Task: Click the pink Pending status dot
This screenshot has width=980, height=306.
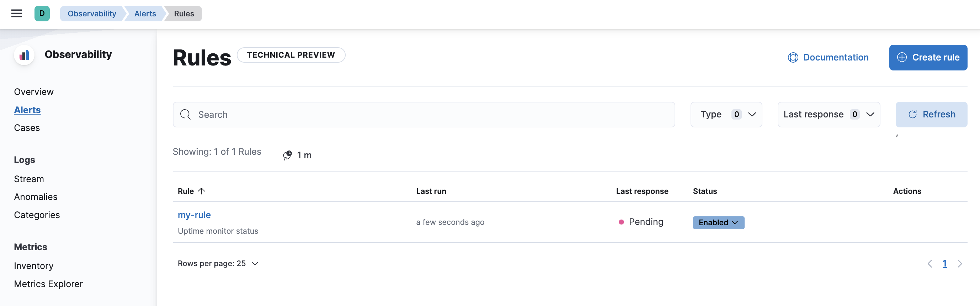Action: (x=621, y=222)
